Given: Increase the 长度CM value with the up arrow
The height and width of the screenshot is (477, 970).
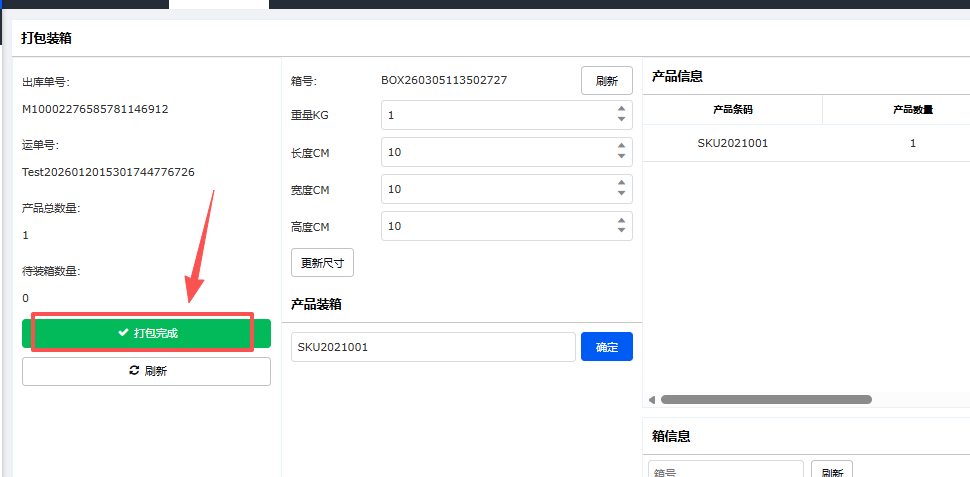Looking at the screenshot, I should pyautogui.click(x=621, y=146).
